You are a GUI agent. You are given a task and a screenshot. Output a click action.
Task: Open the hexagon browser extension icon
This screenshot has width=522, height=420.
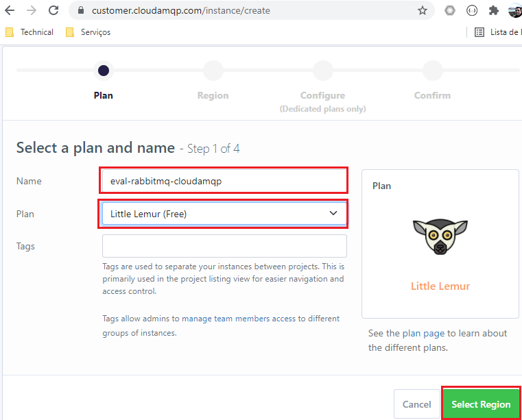[450, 11]
